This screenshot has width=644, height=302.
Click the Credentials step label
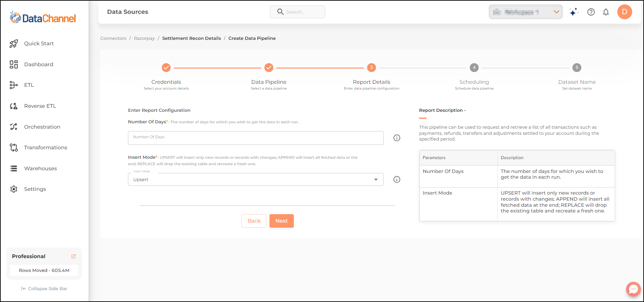coord(166,82)
